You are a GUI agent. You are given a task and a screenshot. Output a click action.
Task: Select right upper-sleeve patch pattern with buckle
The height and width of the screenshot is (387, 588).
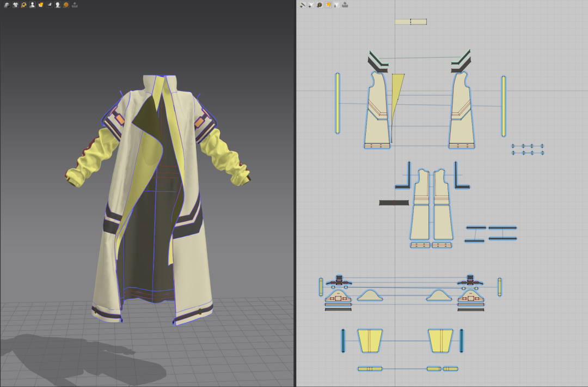click(x=471, y=297)
